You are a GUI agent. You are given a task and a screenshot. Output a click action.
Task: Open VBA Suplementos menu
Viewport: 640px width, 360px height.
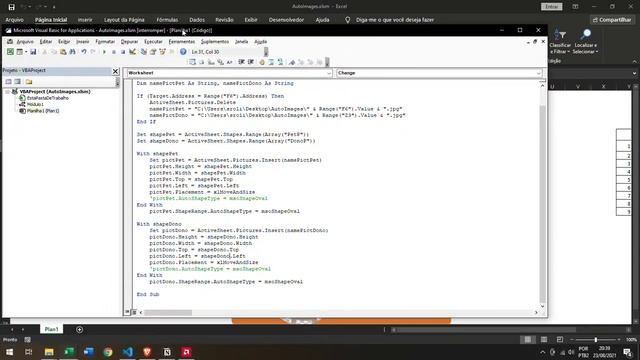215,42
